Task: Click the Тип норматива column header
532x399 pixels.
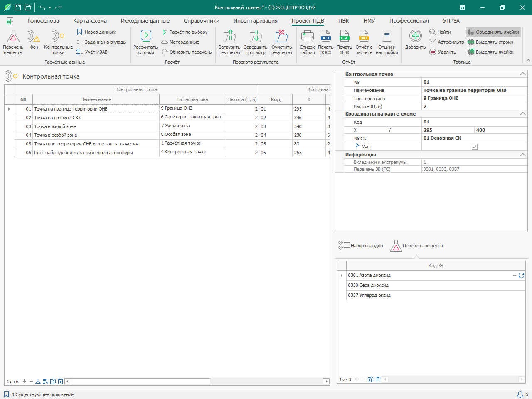Action: (192, 99)
